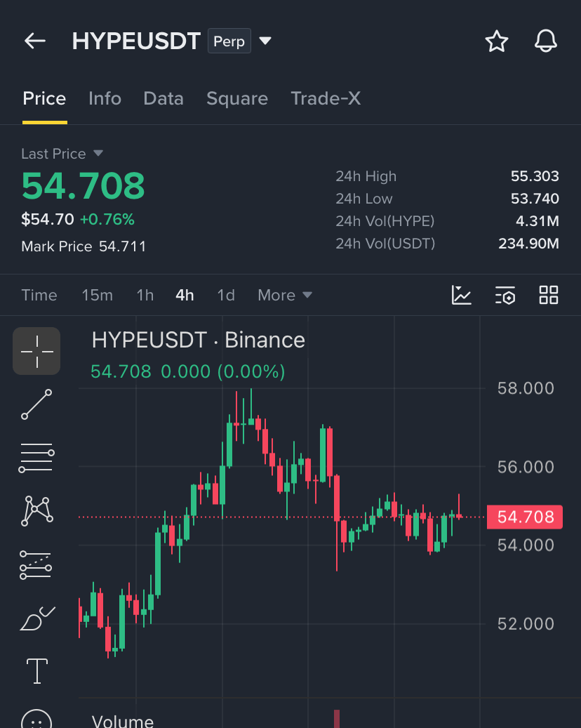
Task: Select the trend line drawing tool
Action: pyautogui.click(x=36, y=404)
